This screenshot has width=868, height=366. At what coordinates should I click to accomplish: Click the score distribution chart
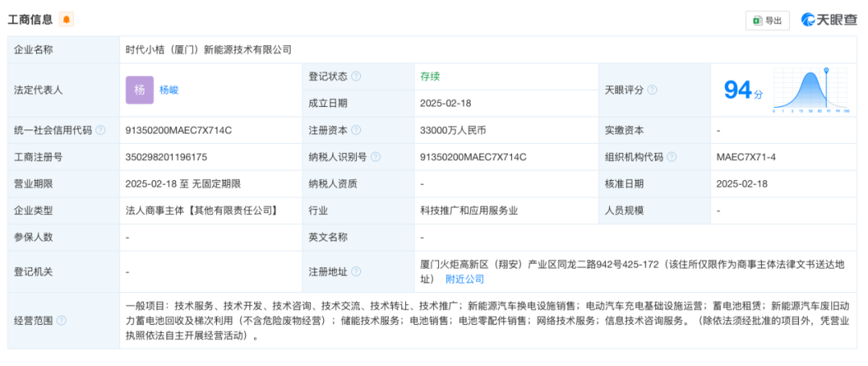pos(811,90)
